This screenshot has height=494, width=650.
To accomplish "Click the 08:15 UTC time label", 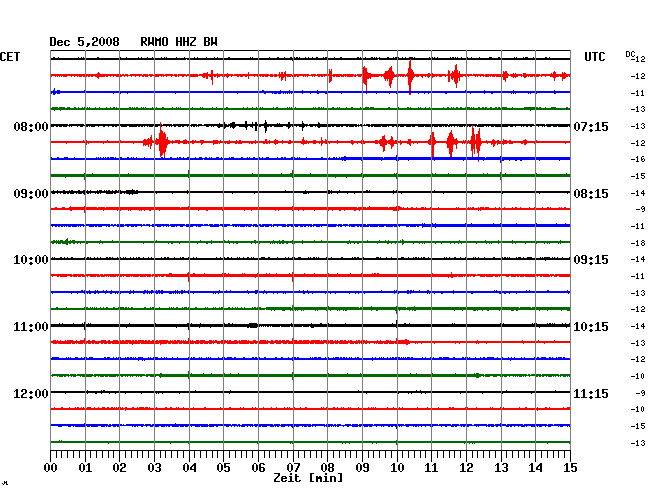I will pos(591,194).
